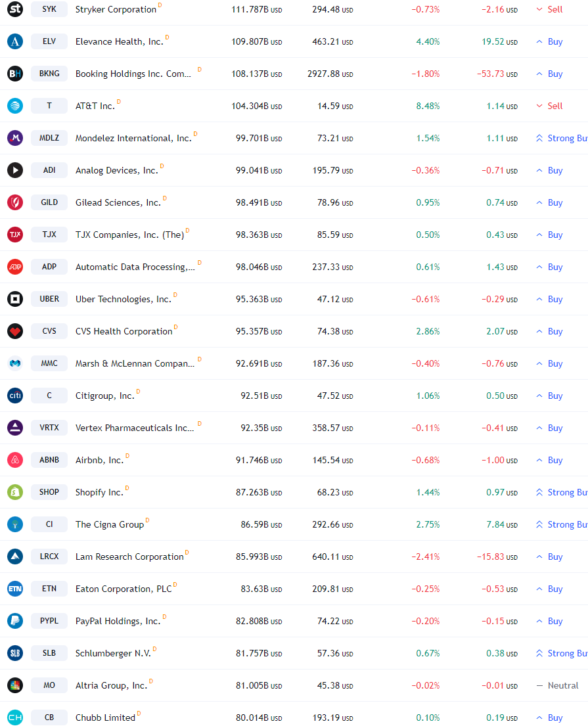Open the Gilead Sciences, Inc. link

coord(118,202)
